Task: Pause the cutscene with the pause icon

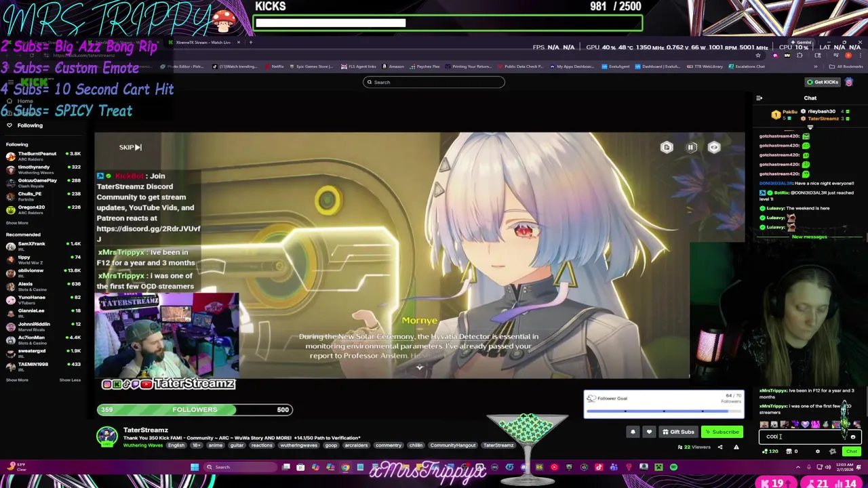Action: (691, 147)
